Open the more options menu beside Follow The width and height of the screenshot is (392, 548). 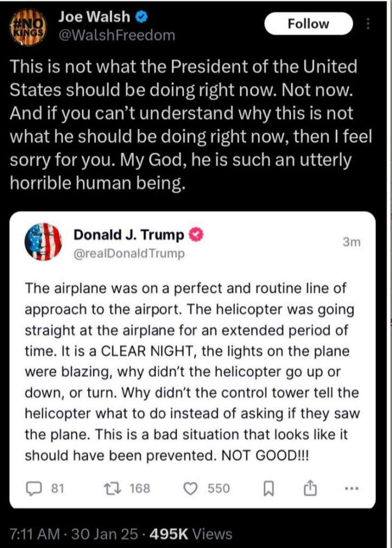[x=368, y=25]
